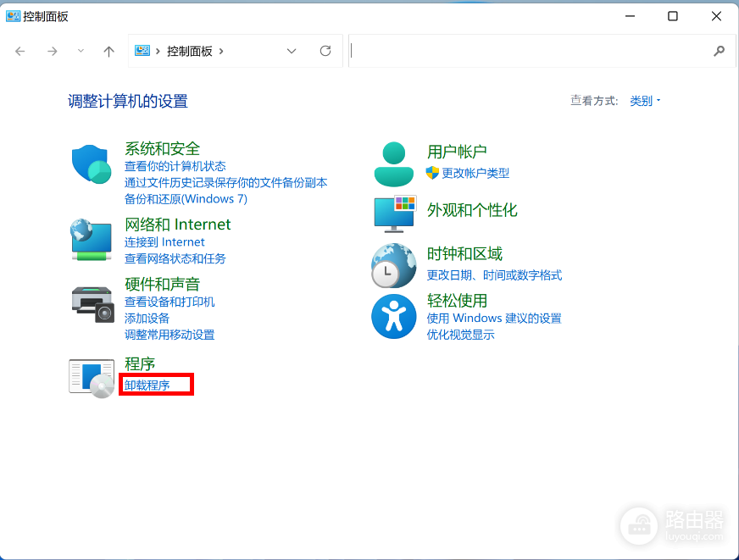Click 查看设备和打印机 link
The image size is (739, 560).
tap(169, 302)
